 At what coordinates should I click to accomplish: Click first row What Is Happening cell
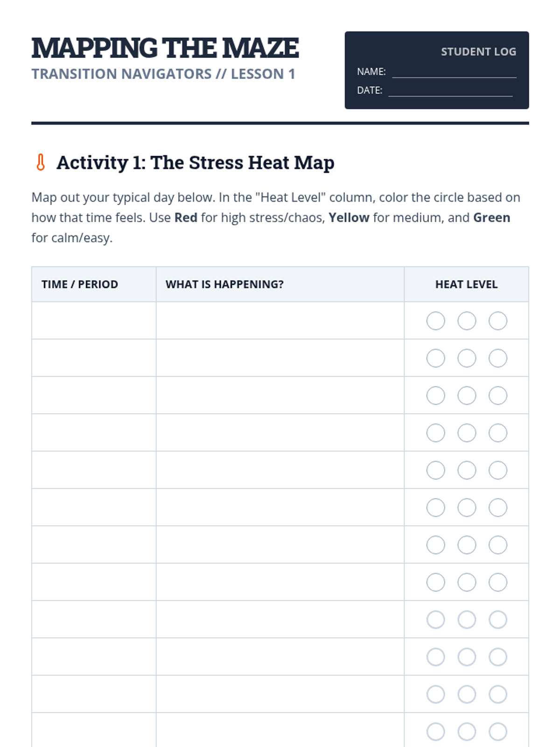coord(280,321)
